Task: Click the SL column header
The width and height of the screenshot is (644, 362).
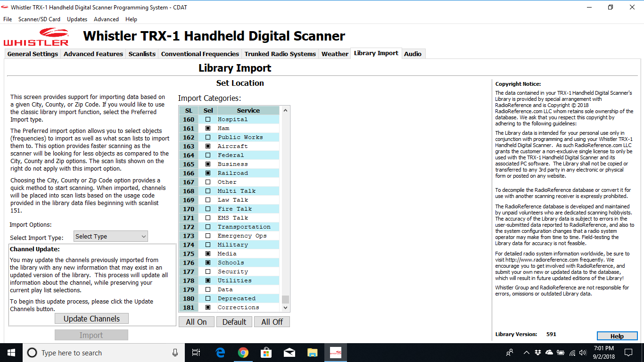Action: (x=189, y=110)
